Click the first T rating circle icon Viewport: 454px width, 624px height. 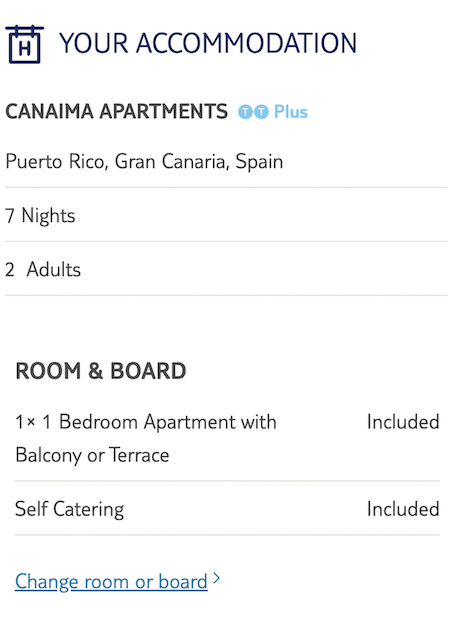coord(245,112)
